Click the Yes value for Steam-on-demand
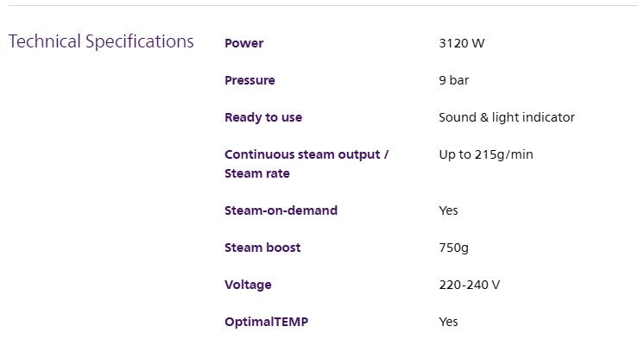 pyautogui.click(x=448, y=210)
